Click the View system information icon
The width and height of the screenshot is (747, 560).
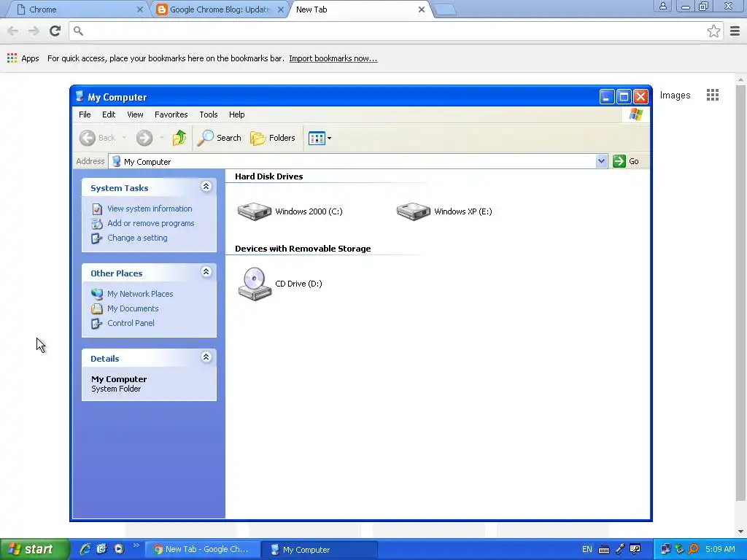click(x=97, y=209)
